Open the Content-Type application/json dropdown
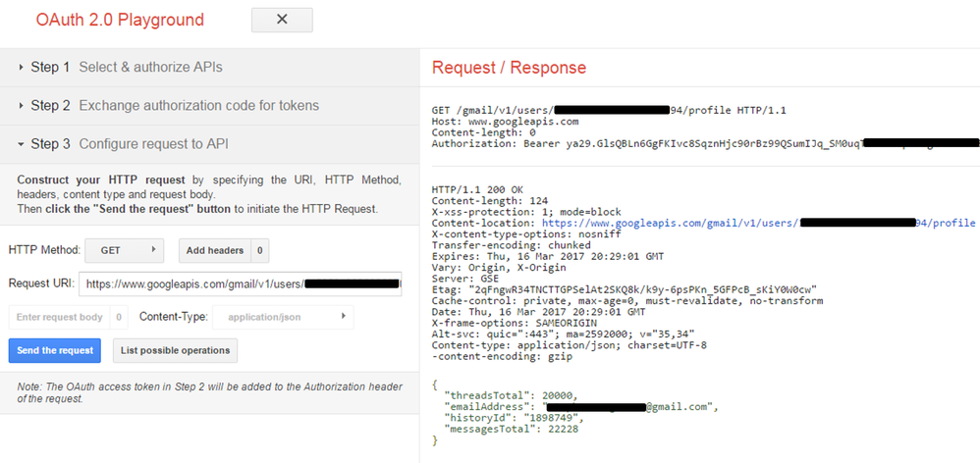Viewport: 980px width, 463px height. pos(285,317)
